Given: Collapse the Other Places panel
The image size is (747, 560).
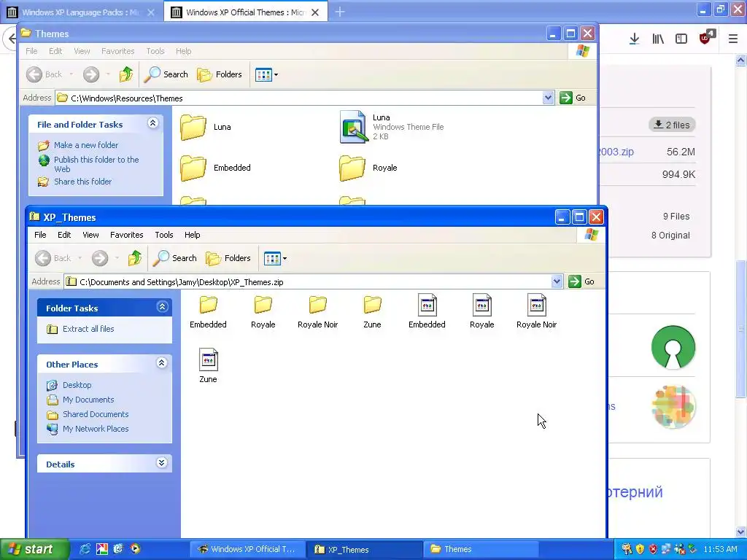Looking at the screenshot, I should click(162, 363).
